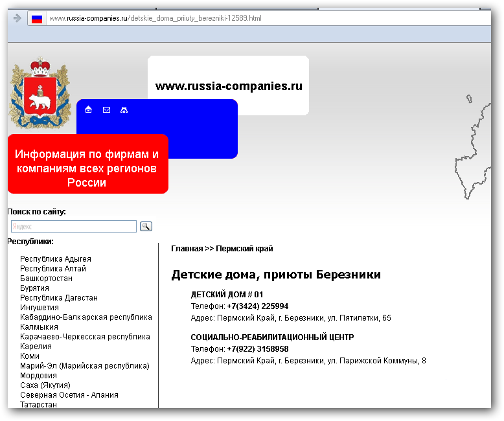Click the browser forward arrow
Image resolution: width=504 pixels, height=421 pixels.
(x=17, y=18)
